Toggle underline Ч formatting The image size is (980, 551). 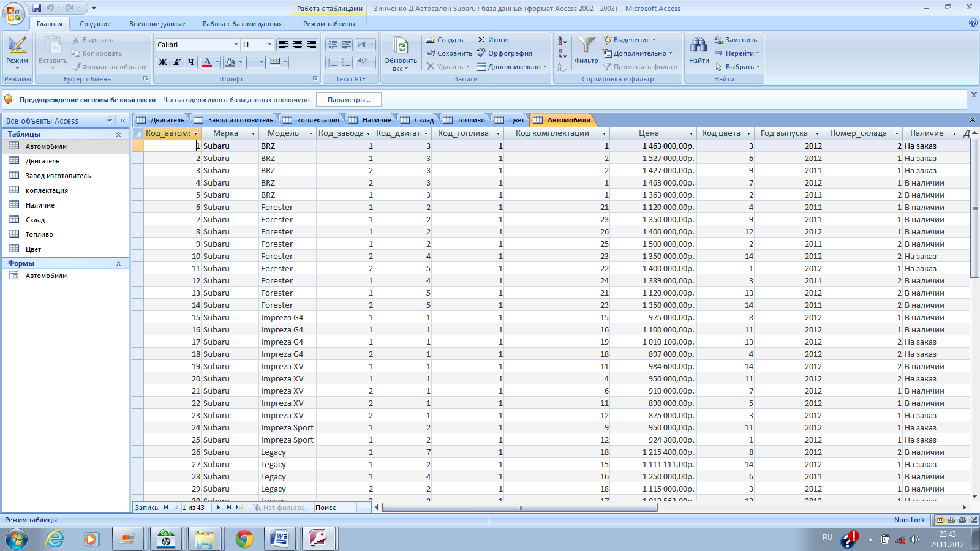point(191,62)
